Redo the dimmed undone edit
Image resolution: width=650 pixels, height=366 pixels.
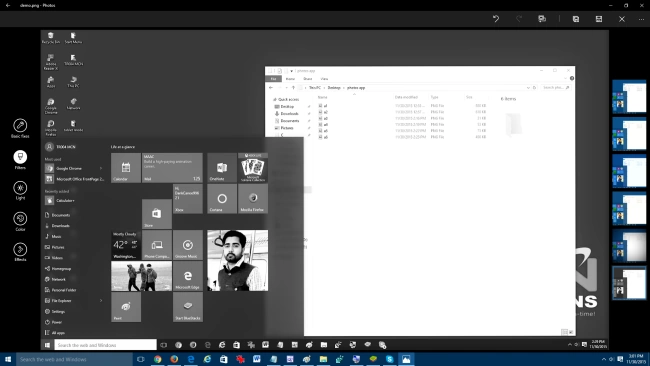pyautogui.click(x=519, y=19)
